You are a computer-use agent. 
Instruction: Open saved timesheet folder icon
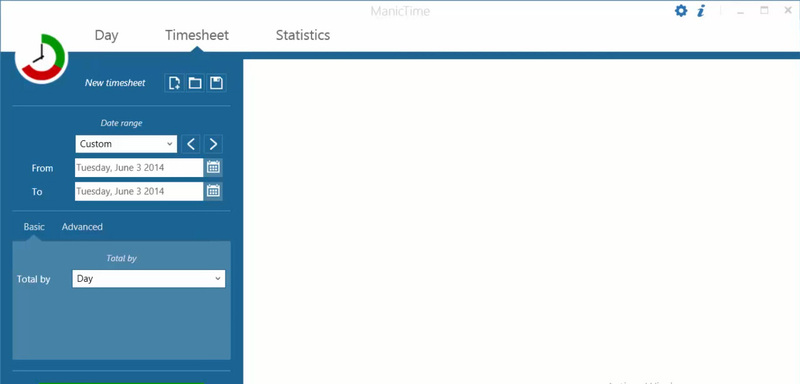[x=195, y=83]
